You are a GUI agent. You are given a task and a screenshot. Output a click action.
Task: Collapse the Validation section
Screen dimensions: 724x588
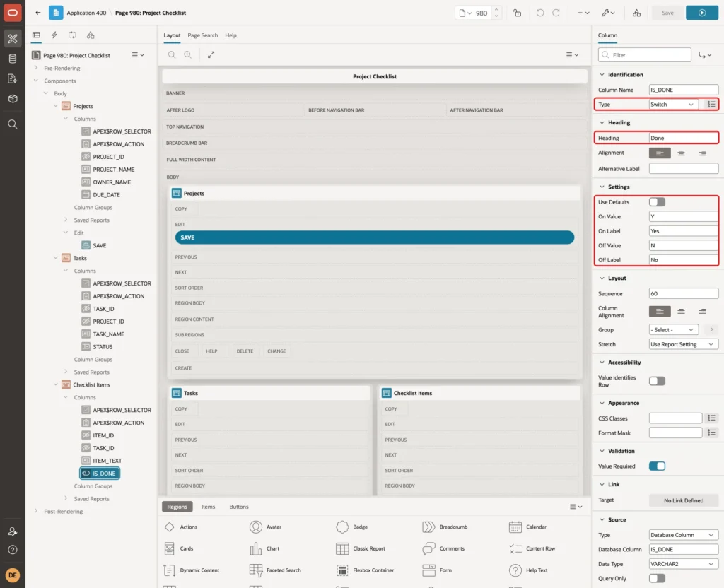pos(602,451)
